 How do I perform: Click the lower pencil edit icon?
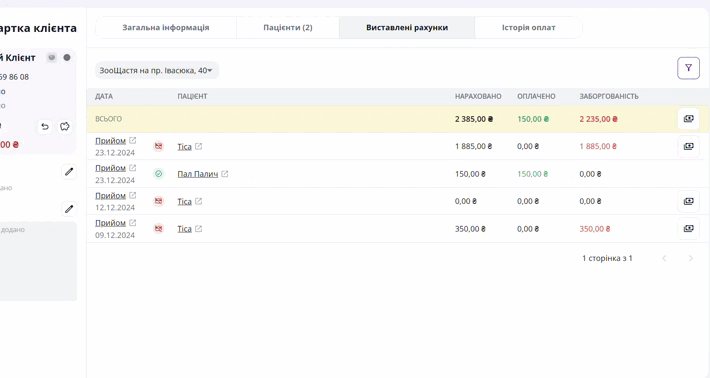tap(69, 209)
